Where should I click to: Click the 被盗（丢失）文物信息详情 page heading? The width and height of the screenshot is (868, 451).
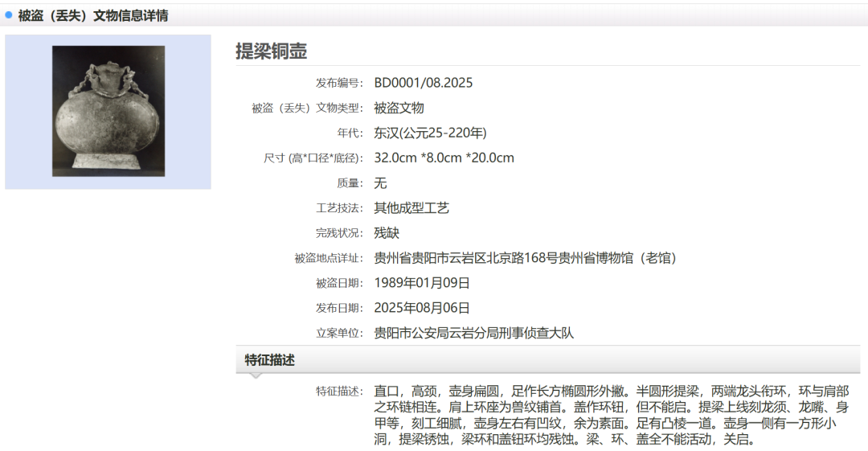(x=93, y=15)
